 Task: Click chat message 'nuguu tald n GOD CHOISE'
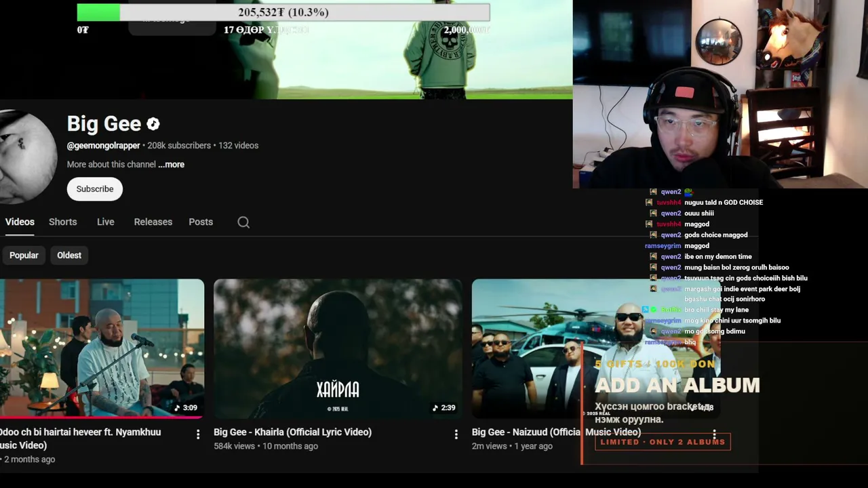coord(724,203)
